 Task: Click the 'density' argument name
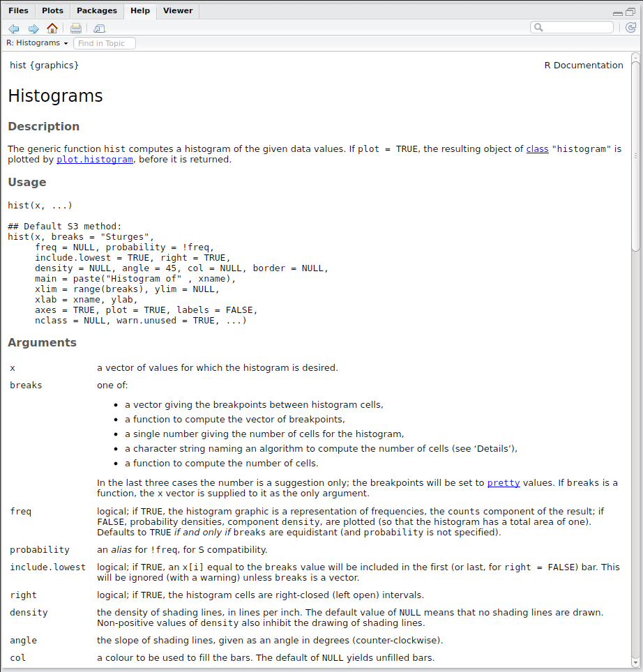29,613
